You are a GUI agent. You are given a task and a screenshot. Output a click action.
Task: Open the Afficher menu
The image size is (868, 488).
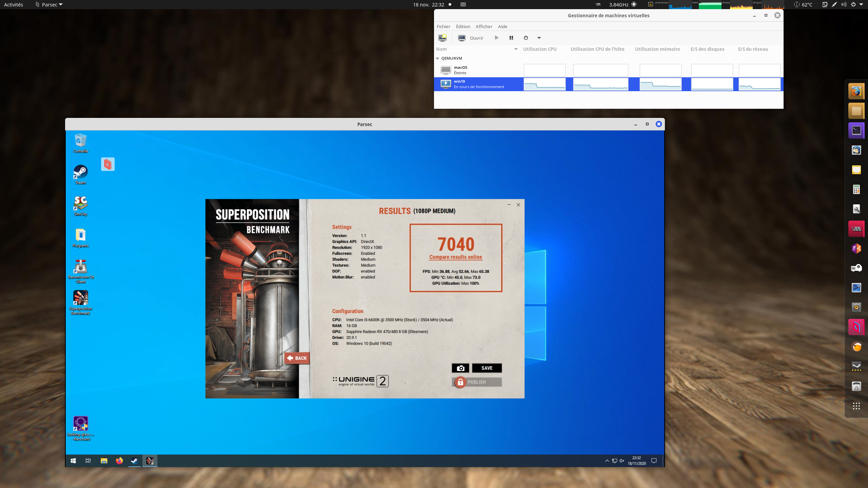(484, 26)
